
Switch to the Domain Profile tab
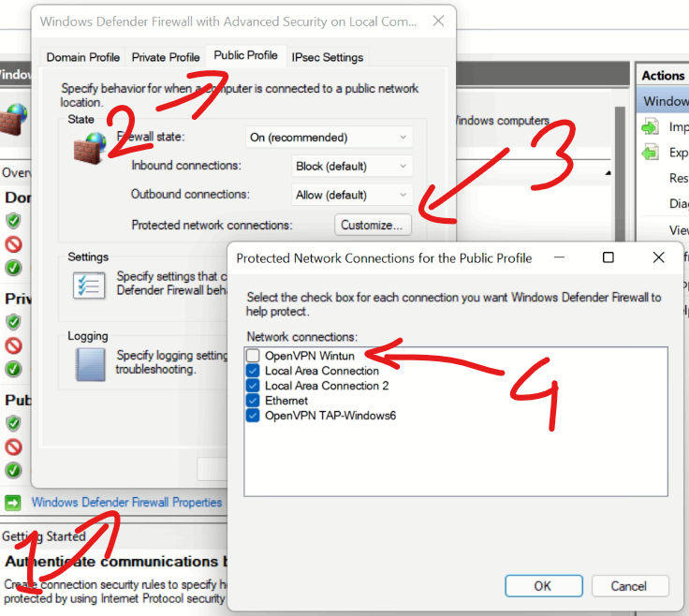pos(83,57)
